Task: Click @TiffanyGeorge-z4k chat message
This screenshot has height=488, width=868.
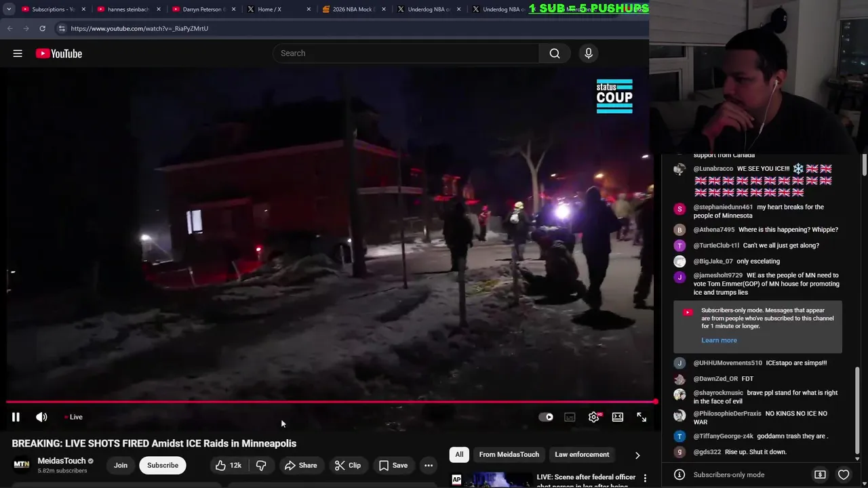Action: 761,436
